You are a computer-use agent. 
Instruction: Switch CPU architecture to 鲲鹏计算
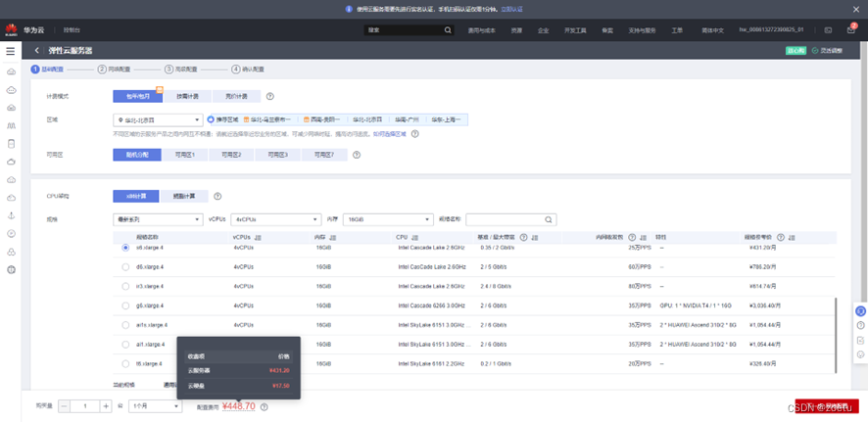(184, 197)
